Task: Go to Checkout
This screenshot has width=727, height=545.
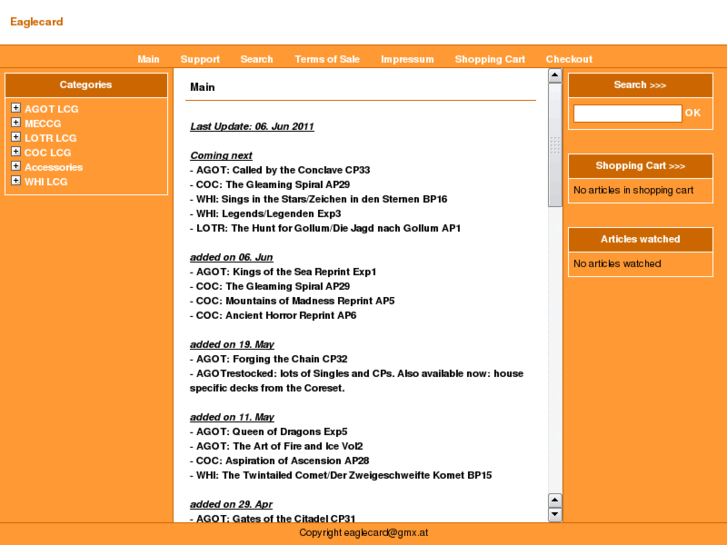Action: pos(569,59)
